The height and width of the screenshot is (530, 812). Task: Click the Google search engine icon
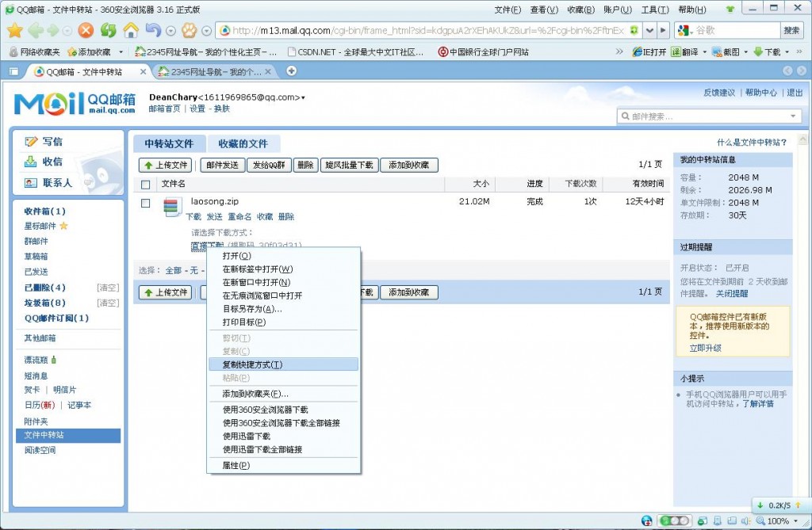683,31
